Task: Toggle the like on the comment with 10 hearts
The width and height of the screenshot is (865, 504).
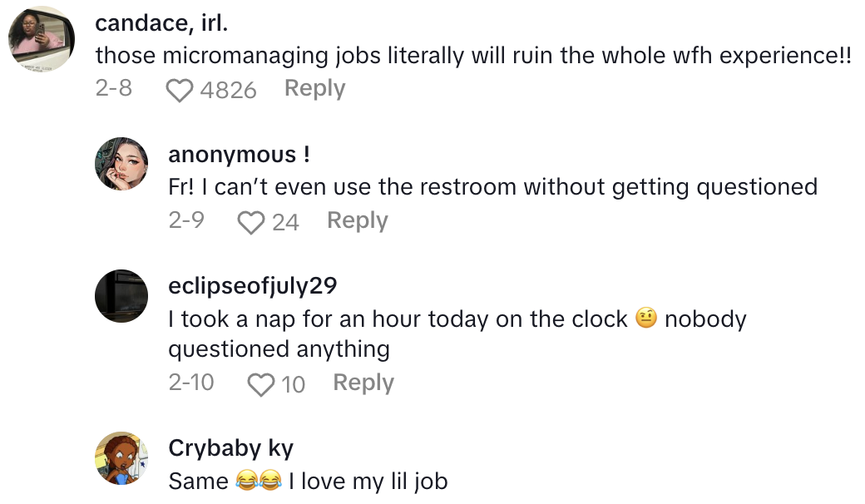Action: point(261,383)
